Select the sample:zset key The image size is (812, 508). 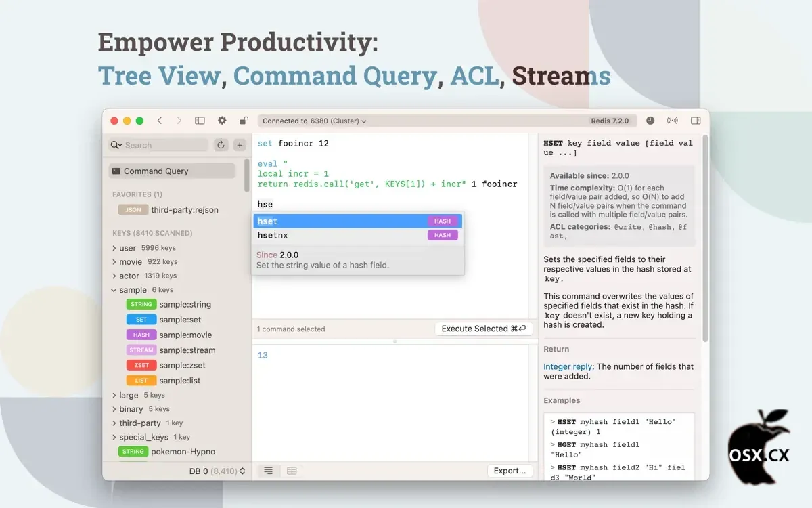(181, 365)
